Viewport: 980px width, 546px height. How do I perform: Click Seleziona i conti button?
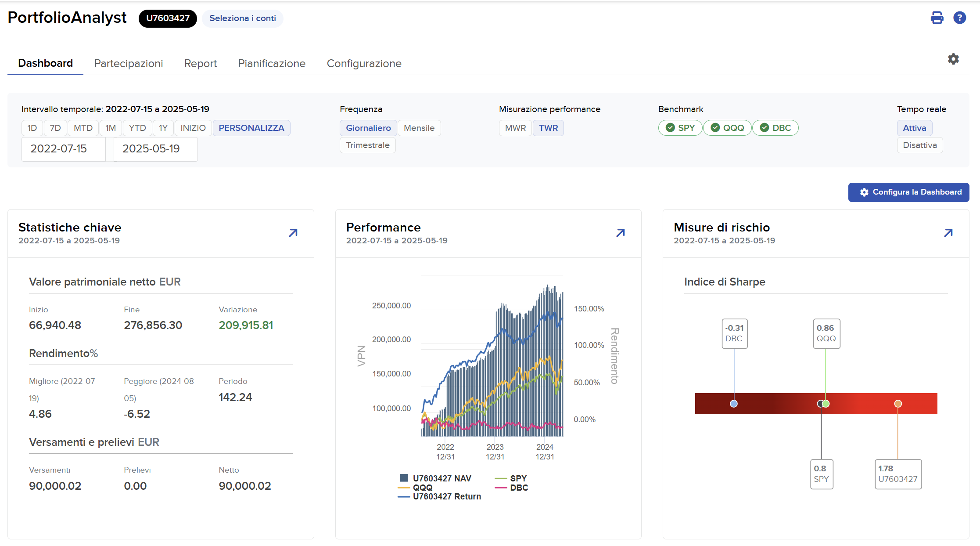click(243, 18)
